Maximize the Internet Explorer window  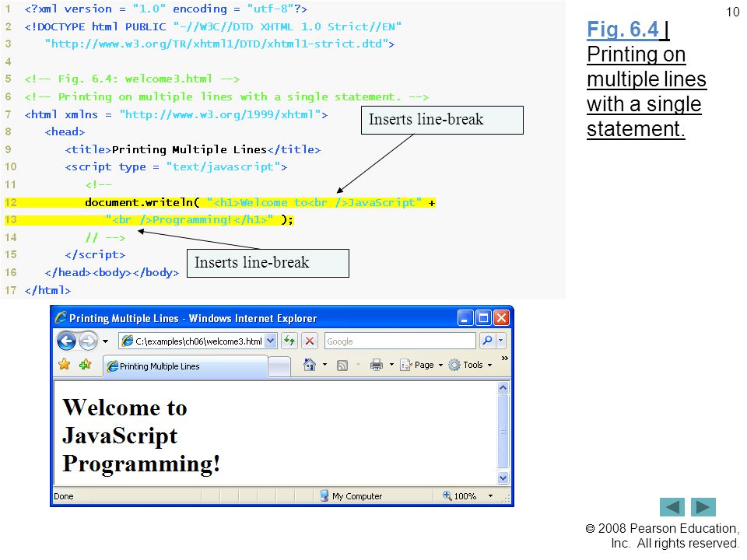coord(483,317)
